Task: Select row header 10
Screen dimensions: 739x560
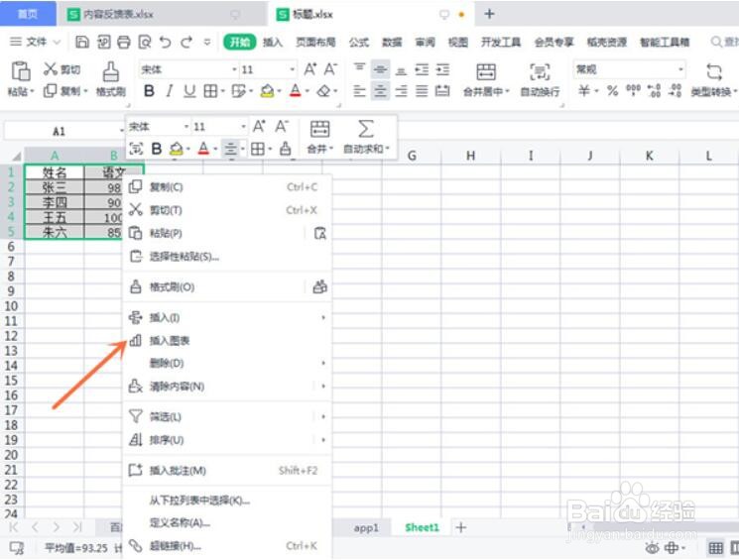Action: (11, 306)
